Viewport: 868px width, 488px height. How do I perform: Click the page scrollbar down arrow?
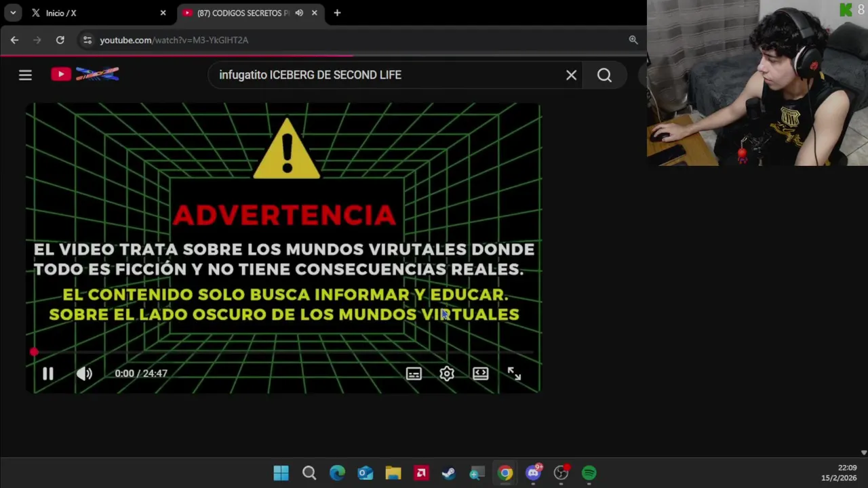tap(863, 452)
